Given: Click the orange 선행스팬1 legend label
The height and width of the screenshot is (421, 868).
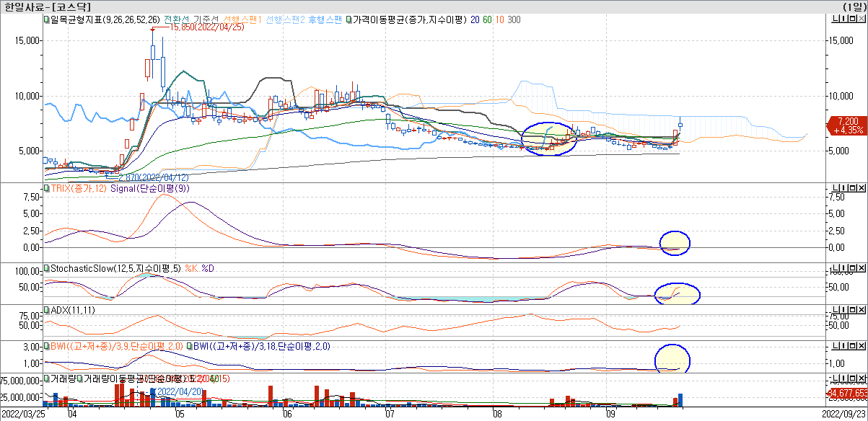Looking at the screenshot, I should (243, 20).
